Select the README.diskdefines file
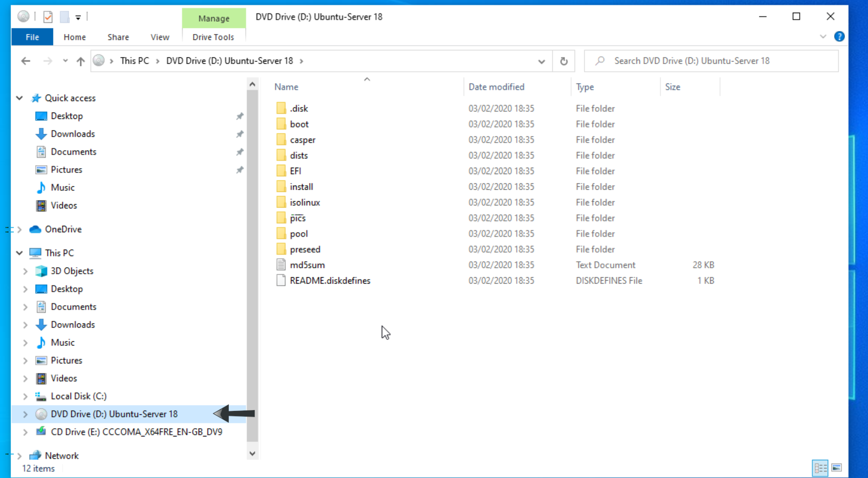 (x=330, y=281)
